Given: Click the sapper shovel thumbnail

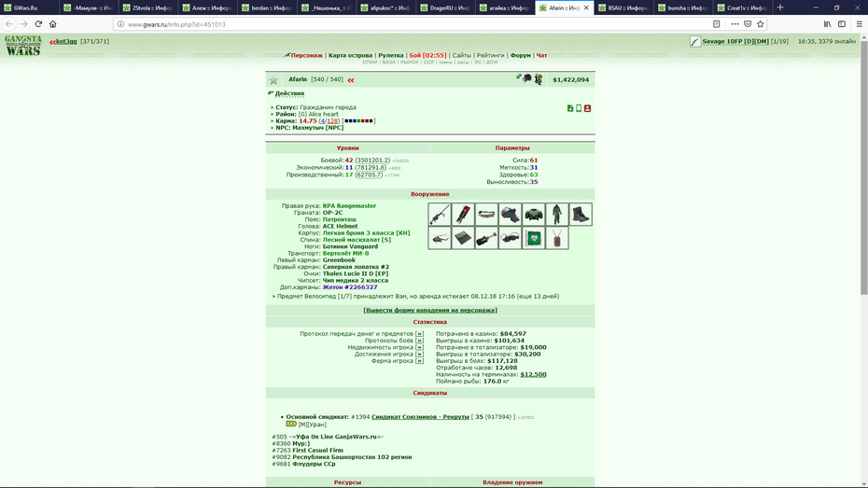Looking at the screenshot, I should (x=486, y=238).
